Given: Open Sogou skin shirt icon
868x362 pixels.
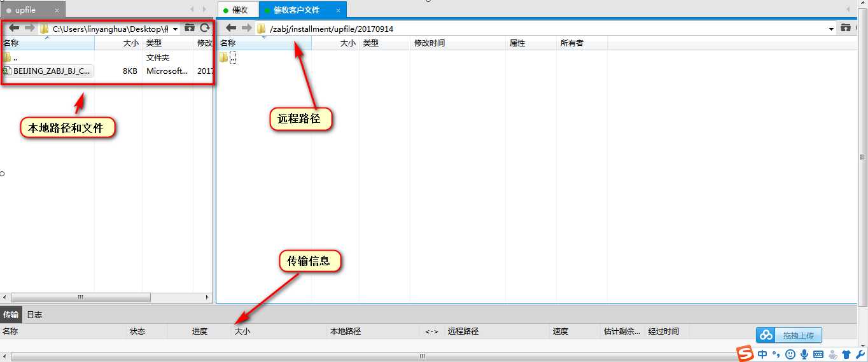Looking at the screenshot, I should (x=846, y=354).
